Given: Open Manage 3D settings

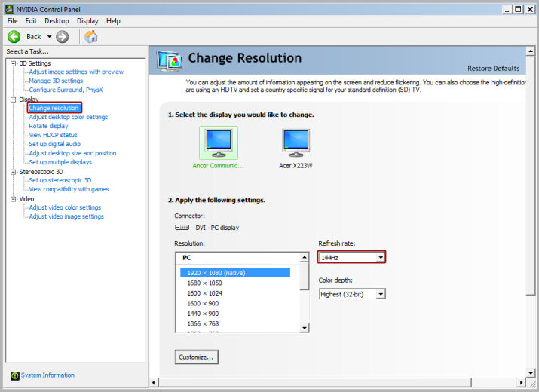Looking at the screenshot, I should (x=56, y=81).
